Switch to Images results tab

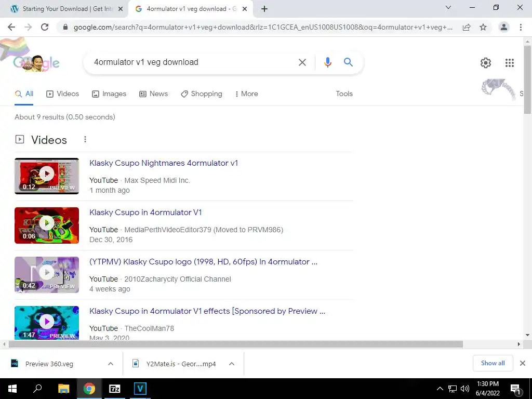pyautogui.click(x=109, y=94)
